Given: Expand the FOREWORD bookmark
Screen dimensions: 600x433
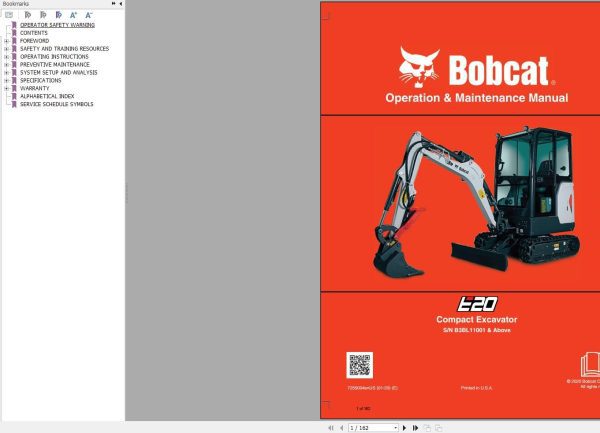Looking at the screenshot, I should (x=6, y=41).
